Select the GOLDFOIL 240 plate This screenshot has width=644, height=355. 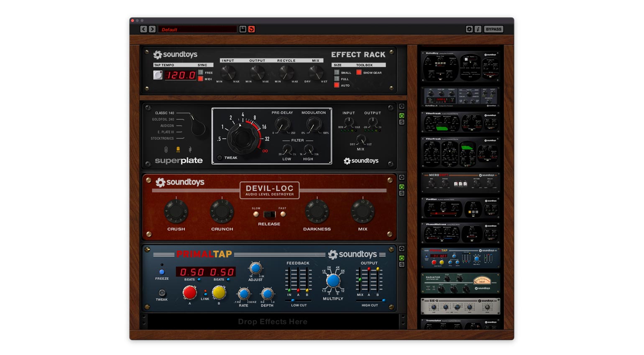163,119
